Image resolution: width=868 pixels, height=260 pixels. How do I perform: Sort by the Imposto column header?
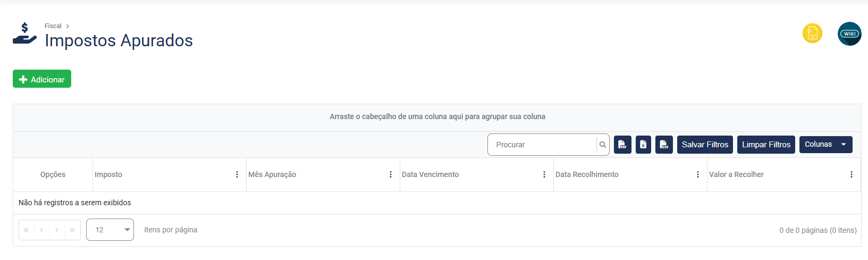108,174
